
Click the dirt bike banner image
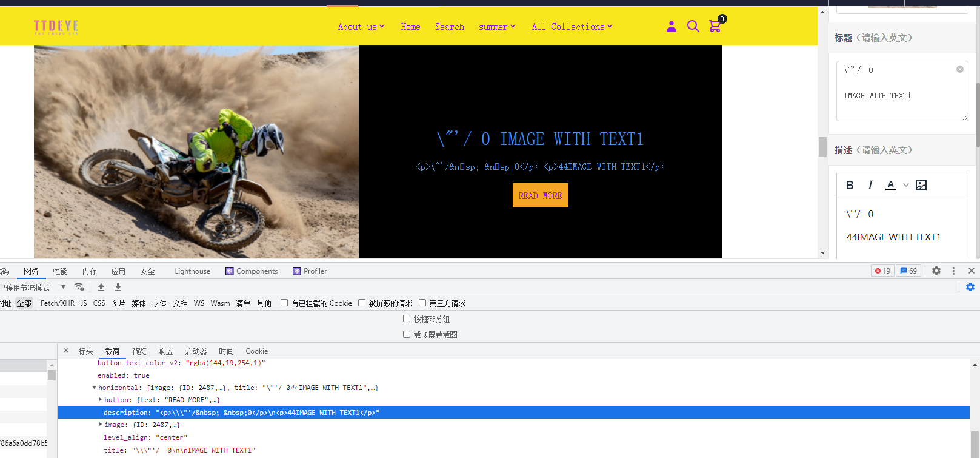(196, 152)
